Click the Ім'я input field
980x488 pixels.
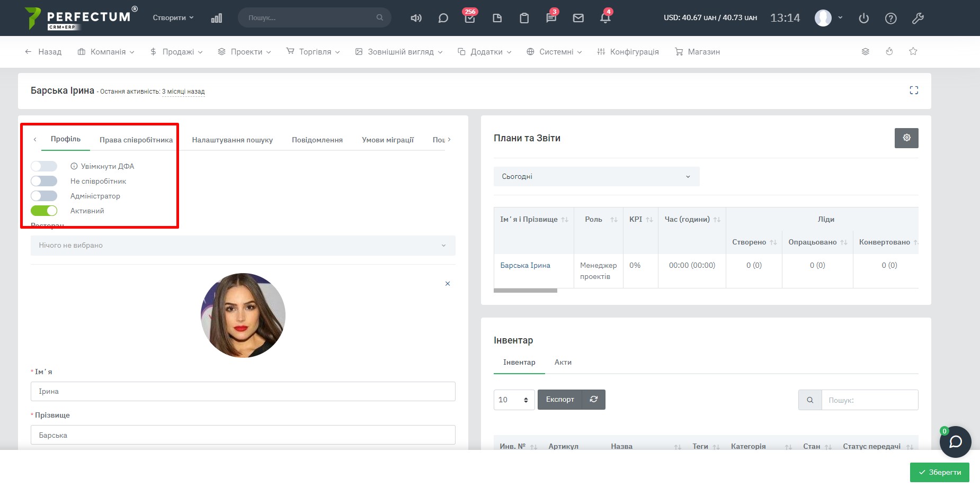(x=243, y=392)
